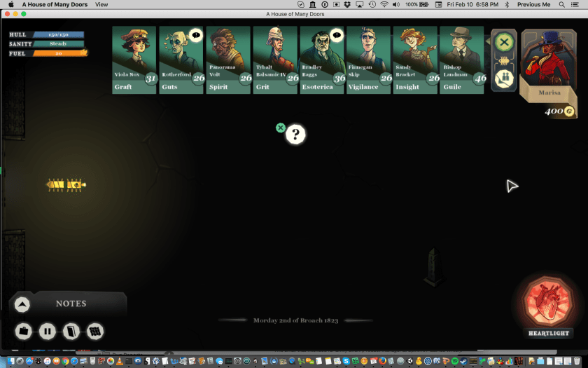588x368 pixels.
Task: Click speech bubble on Bradley Baggs' card
Action: [x=337, y=34]
